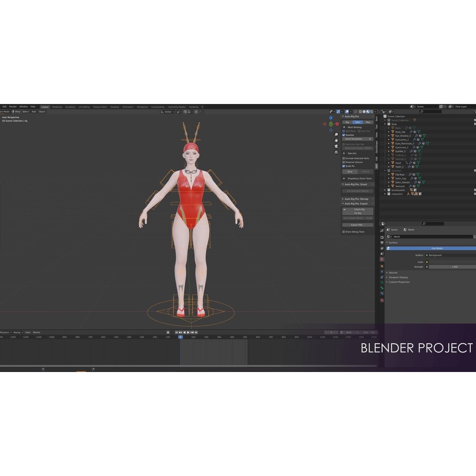Open the View Layer properties tab icon
This screenshot has height=476, width=476.
pyautogui.click(x=382, y=248)
